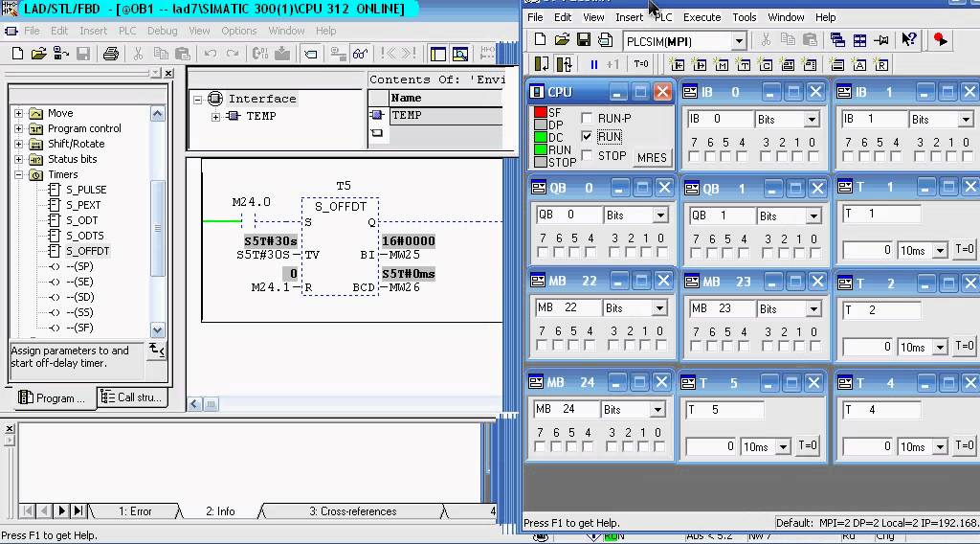This screenshot has width=980, height=544.
Task: Click Download to PLC icon in editor toolbar
Action: click(x=282, y=54)
